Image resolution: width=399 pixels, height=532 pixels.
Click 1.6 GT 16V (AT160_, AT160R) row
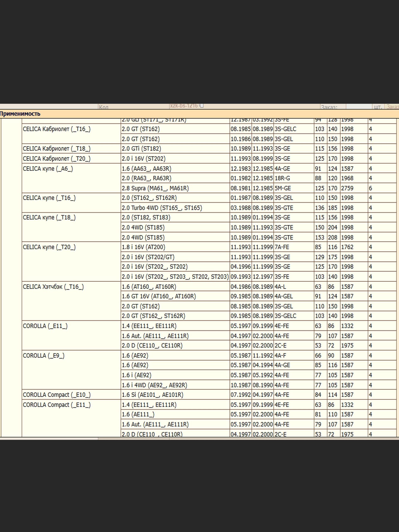click(159, 296)
